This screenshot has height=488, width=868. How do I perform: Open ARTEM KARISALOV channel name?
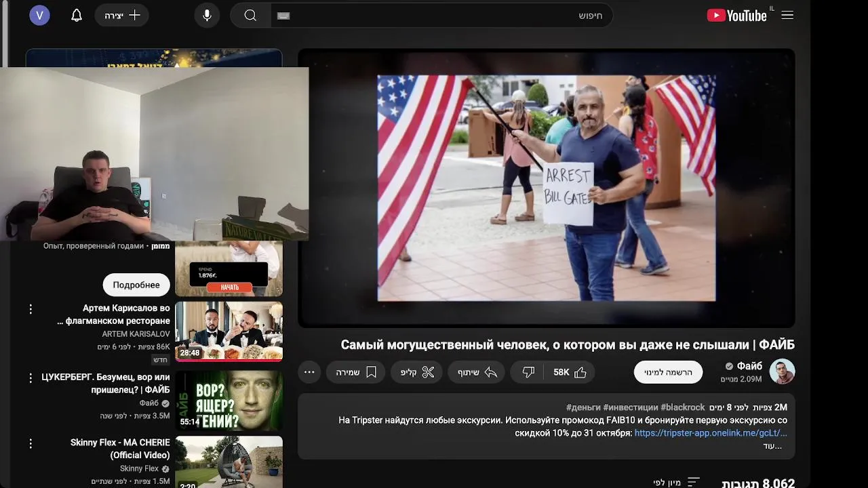(x=136, y=334)
